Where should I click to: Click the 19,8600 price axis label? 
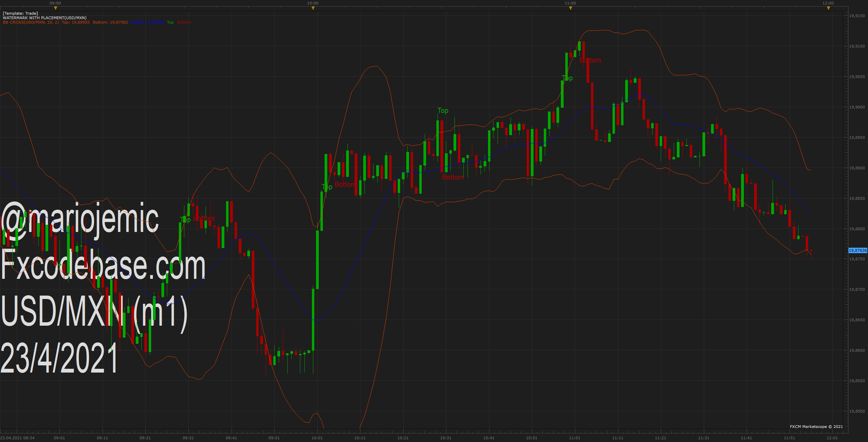(857, 350)
